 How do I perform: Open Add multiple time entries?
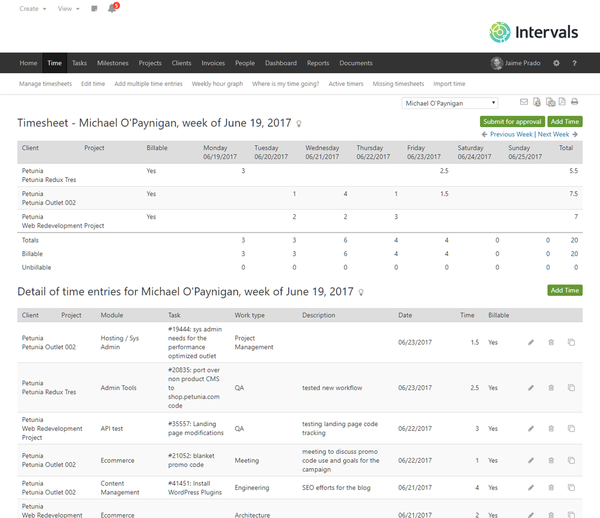[x=148, y=84]
